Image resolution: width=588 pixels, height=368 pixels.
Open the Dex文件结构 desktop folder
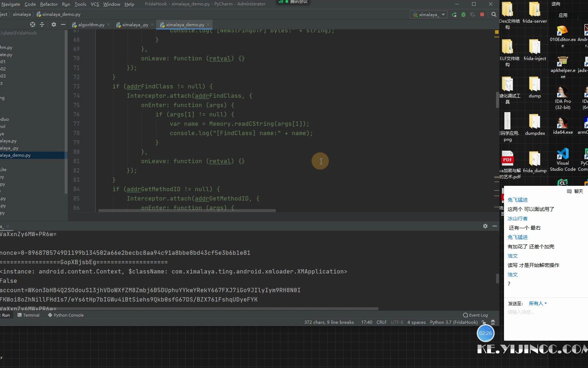(508, 15)
